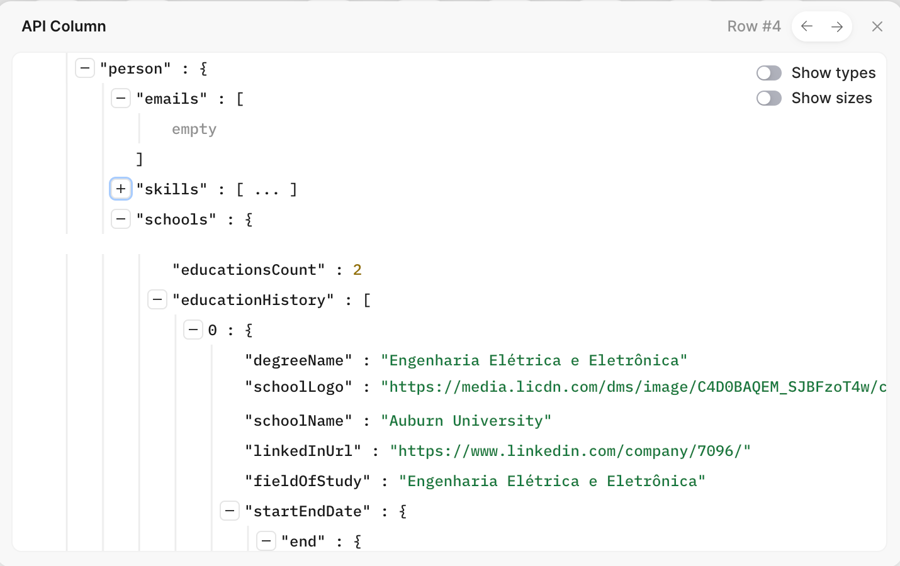Go to previous row with left arrow
Screen dimensions: 900x566
coord(807,27)
